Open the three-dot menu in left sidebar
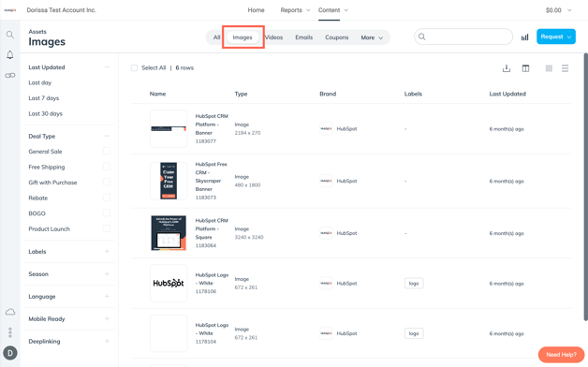The height and width of the screenshot is (367, 588). coord(10,332)
